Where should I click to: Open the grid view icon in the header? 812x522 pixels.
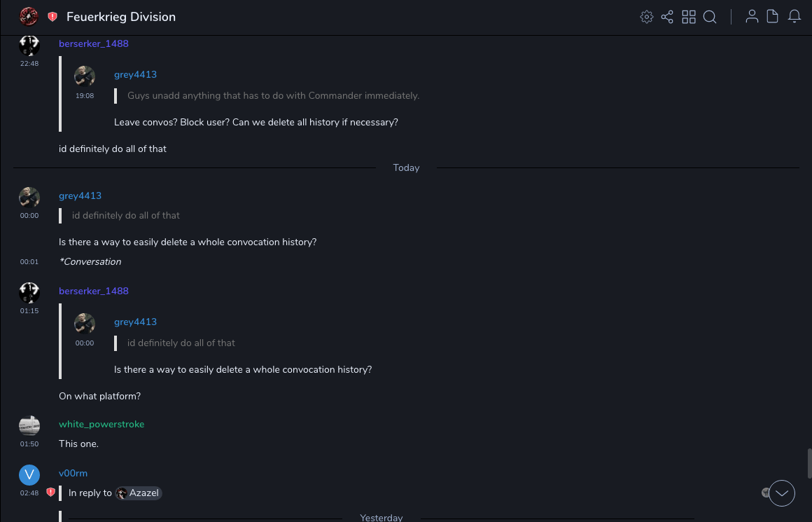tap(689, 17)
